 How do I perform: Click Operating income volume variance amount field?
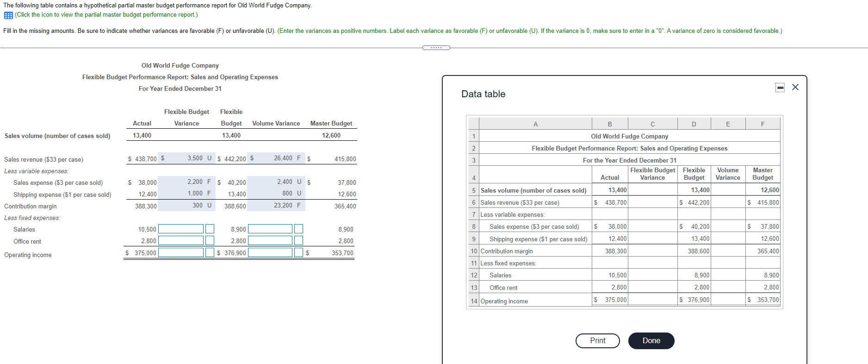(x=270, y=252)
